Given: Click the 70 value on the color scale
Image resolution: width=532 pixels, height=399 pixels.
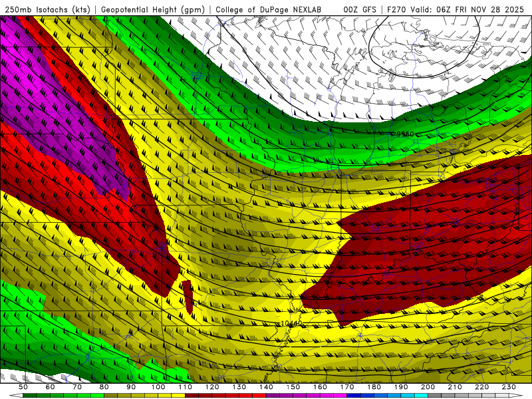Looking at the screenshot, I should click(77, 387).
